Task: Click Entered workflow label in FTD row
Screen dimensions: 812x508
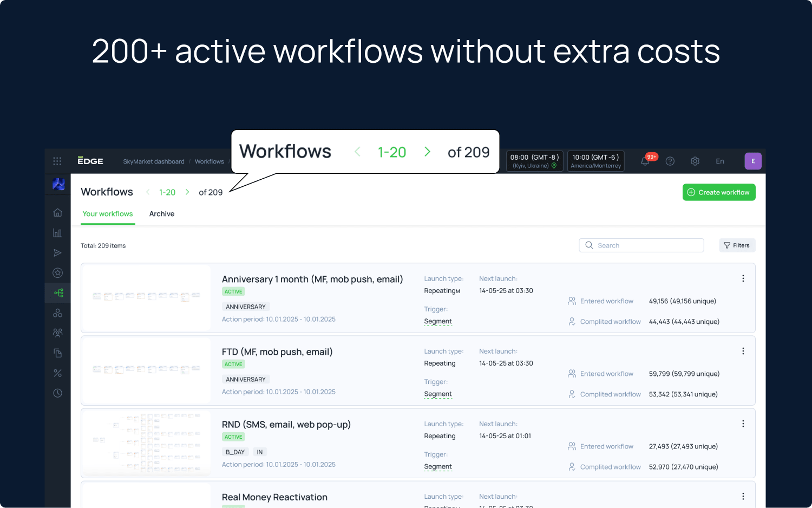Action: [x=607, y=374]
